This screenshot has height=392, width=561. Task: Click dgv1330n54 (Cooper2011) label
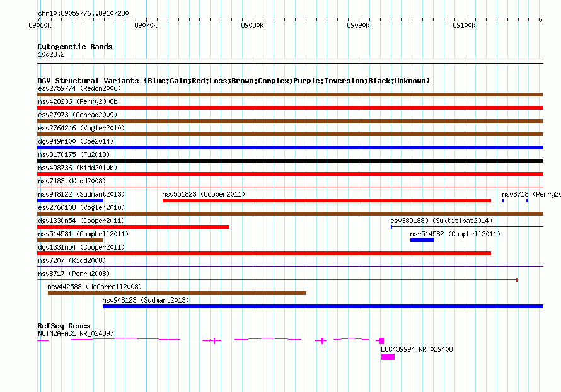coord(81,221)
